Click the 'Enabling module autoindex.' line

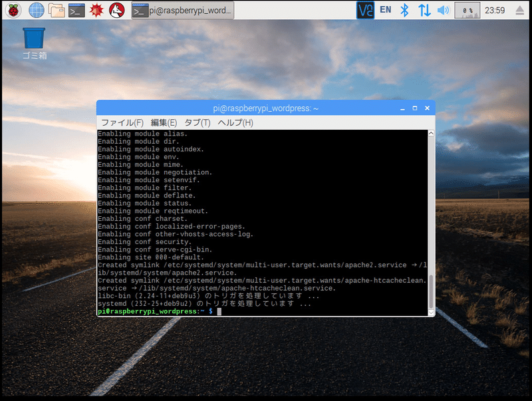click(151, 149)
